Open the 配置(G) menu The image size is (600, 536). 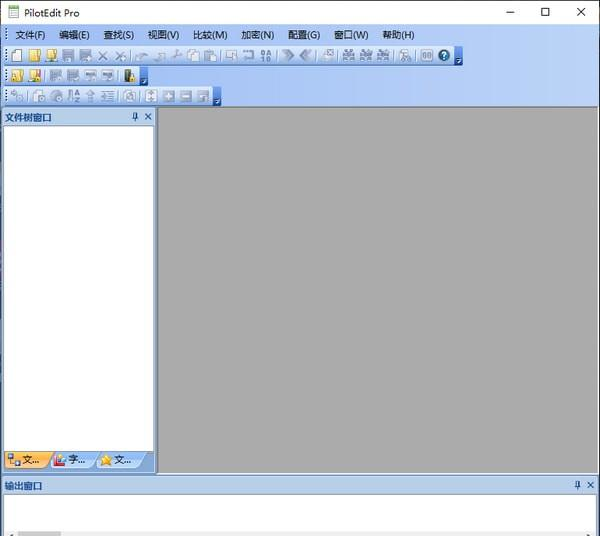click(x=304, y=35)
